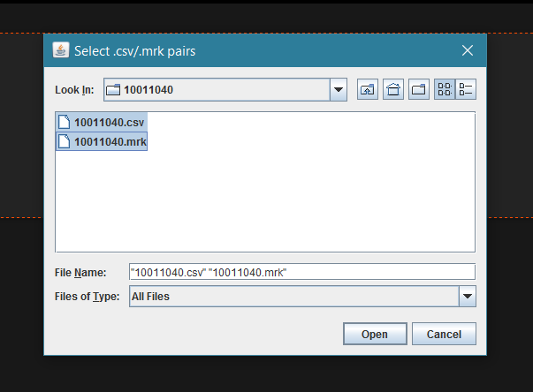Go up one folder level

pos(368,89)
